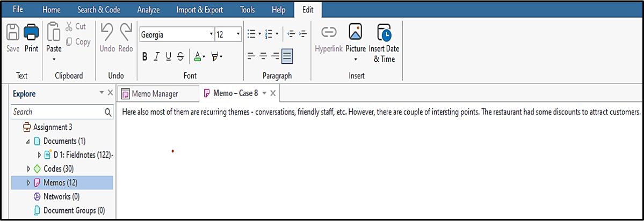Image resolution: width=644 pixels, height=221 pixels.
Task: Click the Print icon in the ribbon
Action: click(31, 33)
